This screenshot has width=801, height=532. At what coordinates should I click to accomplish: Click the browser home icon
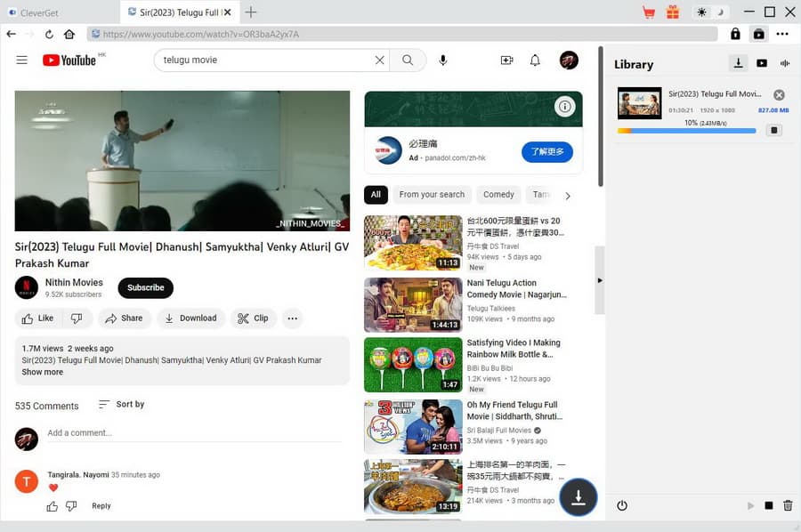click(x=69, y=35)
